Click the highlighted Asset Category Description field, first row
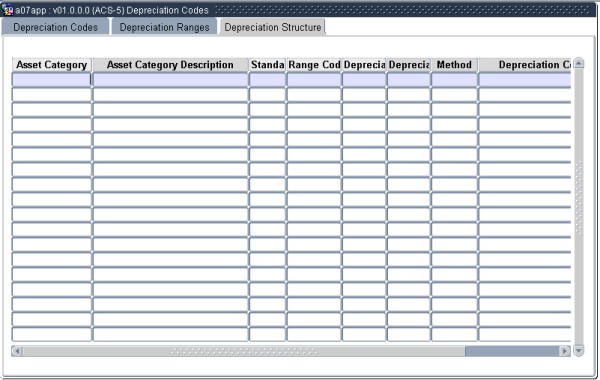Image resolution: width=600 pixels, height=380 pixels. 170,80
